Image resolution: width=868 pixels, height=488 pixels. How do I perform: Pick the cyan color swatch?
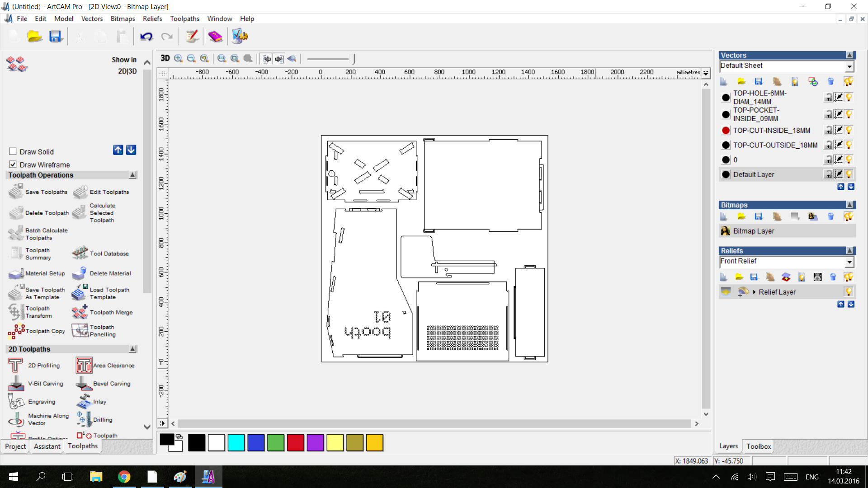(x=236, y=442)
